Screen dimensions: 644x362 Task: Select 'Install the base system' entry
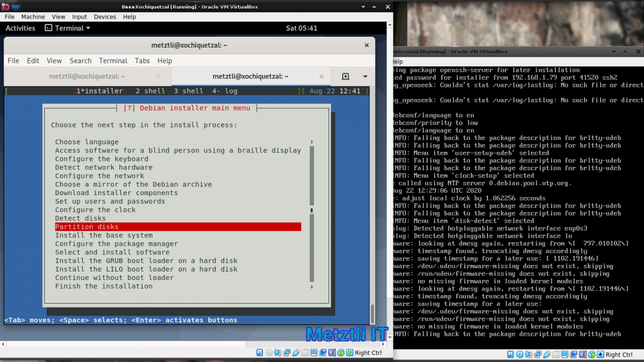click(x=104, y=235)
